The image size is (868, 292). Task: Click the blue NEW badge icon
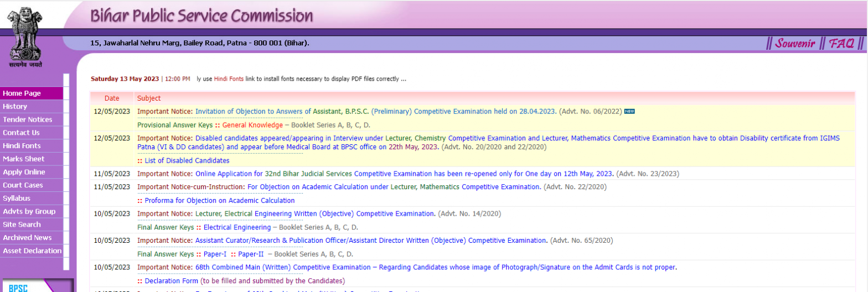[629, 111]
